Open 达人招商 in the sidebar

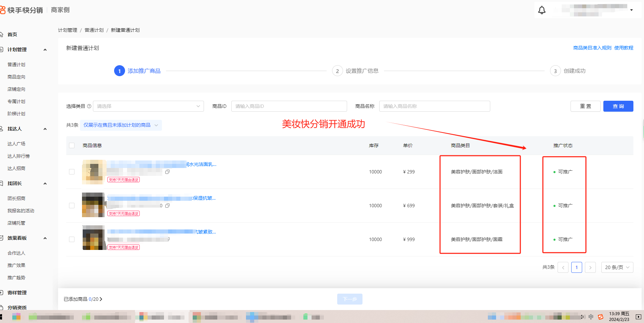[16, 168]
